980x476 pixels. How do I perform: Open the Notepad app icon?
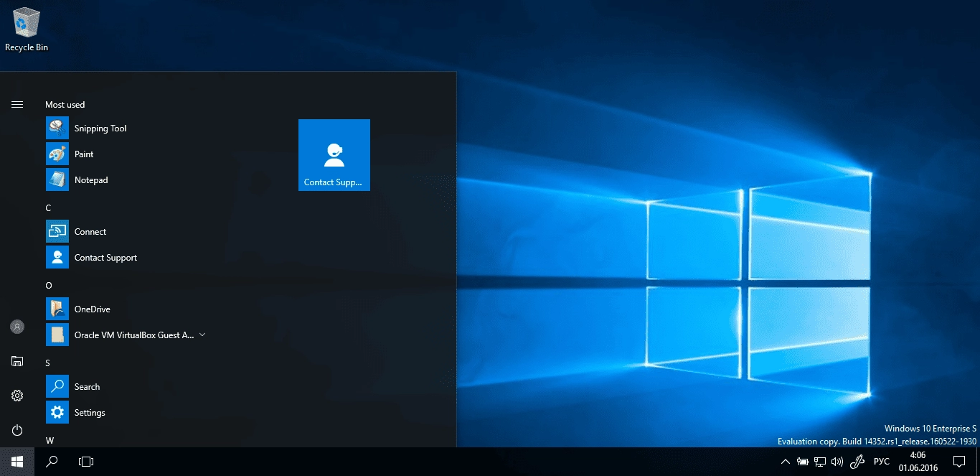coord(57,180)
